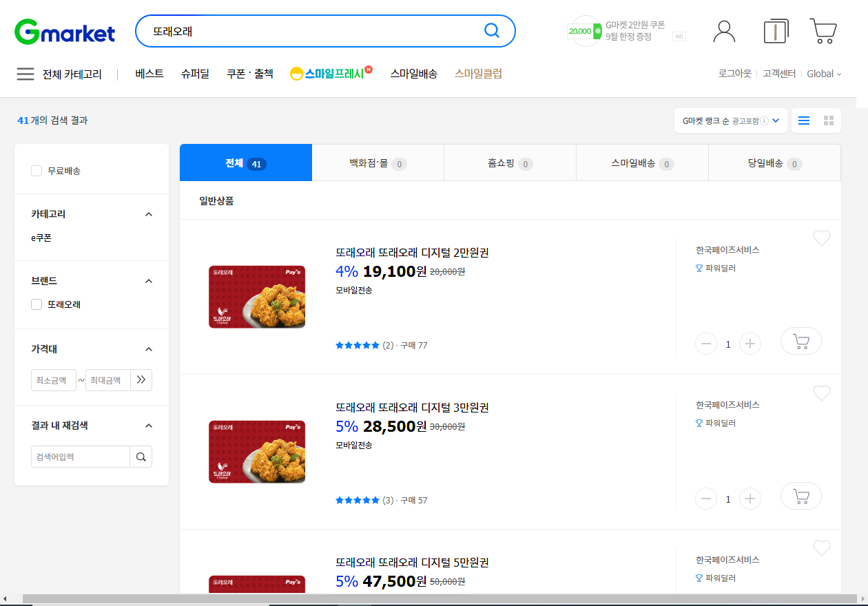
Task: Collapse the 브랜드 filter section
Action: point(148,281)
